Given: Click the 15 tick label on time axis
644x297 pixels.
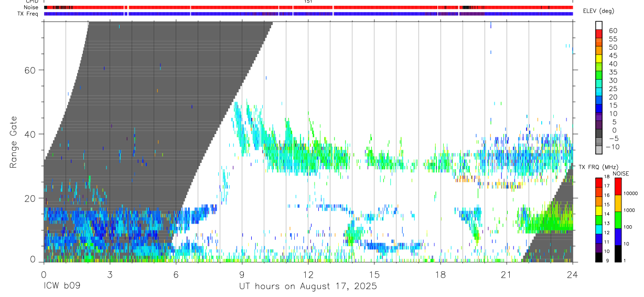Looking at the screenshot, I should [374, 275].
